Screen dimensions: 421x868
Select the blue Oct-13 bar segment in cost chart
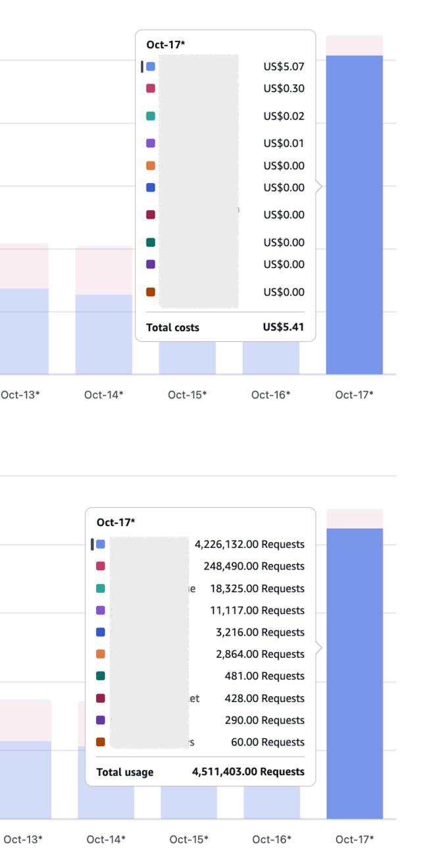point(24,331)
